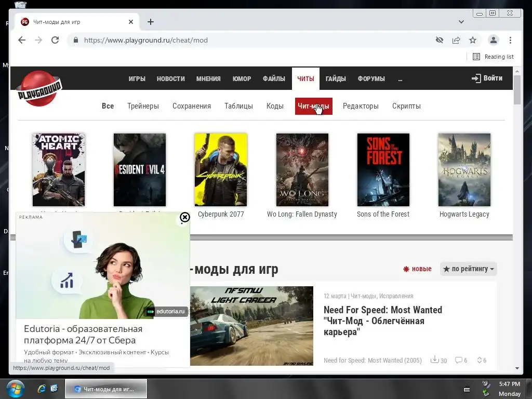
Task: Open the ЮМОР menu item
Action: click(x=242, y=79)
